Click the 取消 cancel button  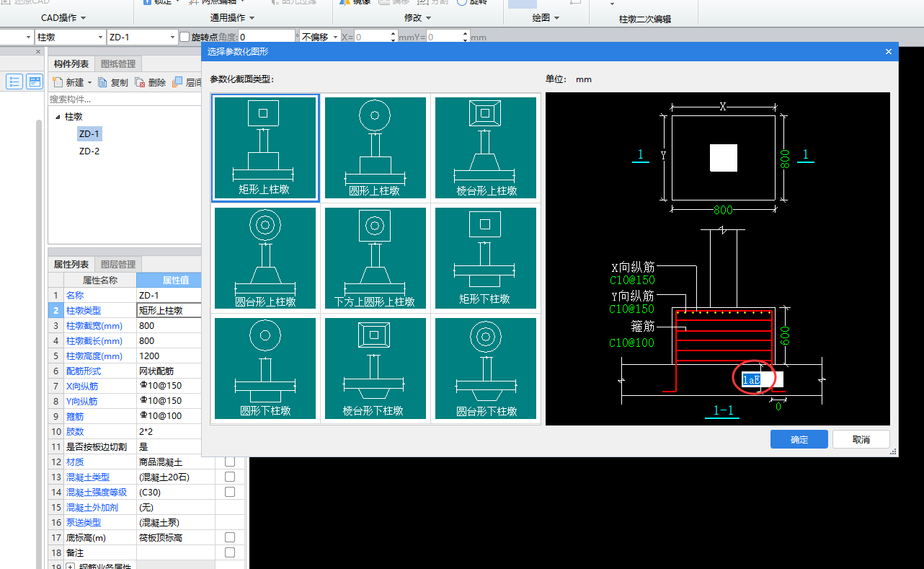click(x=861, y=439)
